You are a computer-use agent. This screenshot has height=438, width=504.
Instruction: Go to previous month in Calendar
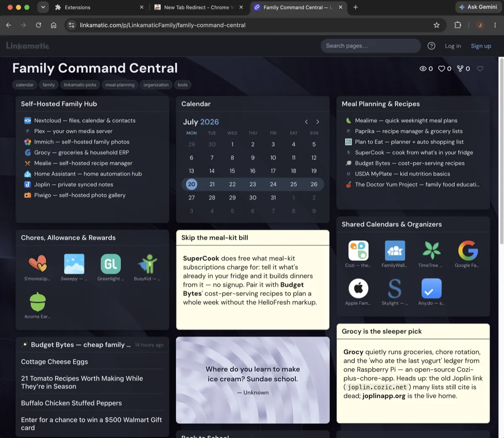(306, 122)
